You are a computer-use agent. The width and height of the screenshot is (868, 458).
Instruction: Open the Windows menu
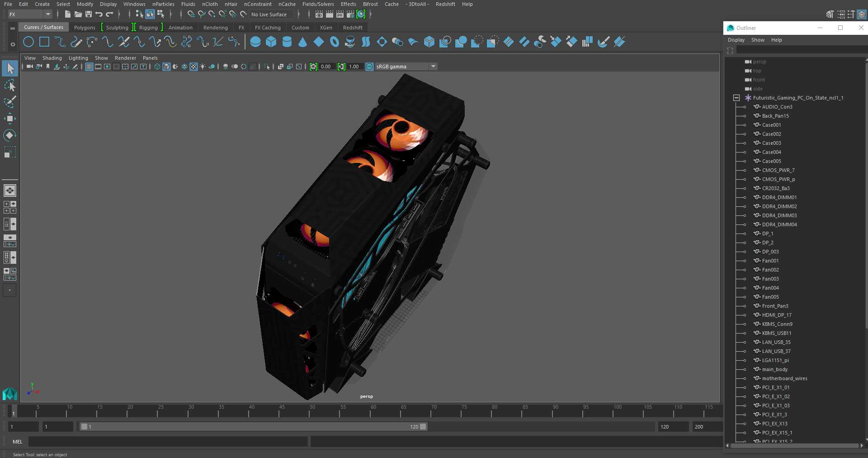(134, 4)
